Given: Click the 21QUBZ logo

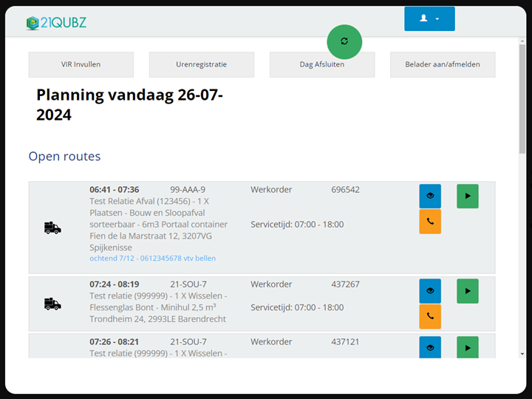Looking at the screenshot, I should tap(56, 23).
